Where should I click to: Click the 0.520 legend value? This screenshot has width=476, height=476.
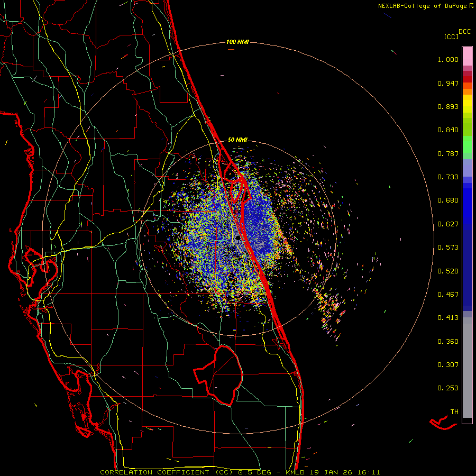(448, 271)
